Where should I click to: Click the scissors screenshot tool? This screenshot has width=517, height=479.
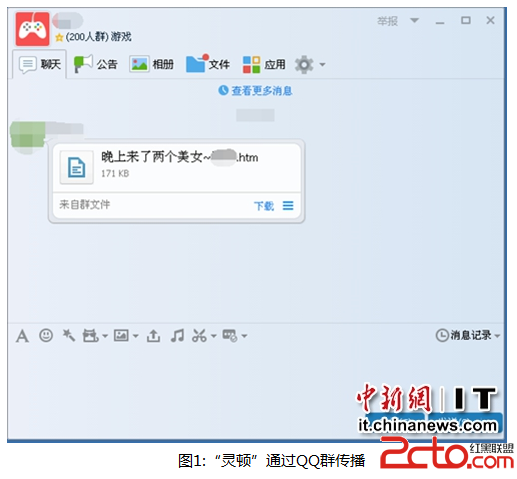tap(199, 335)
